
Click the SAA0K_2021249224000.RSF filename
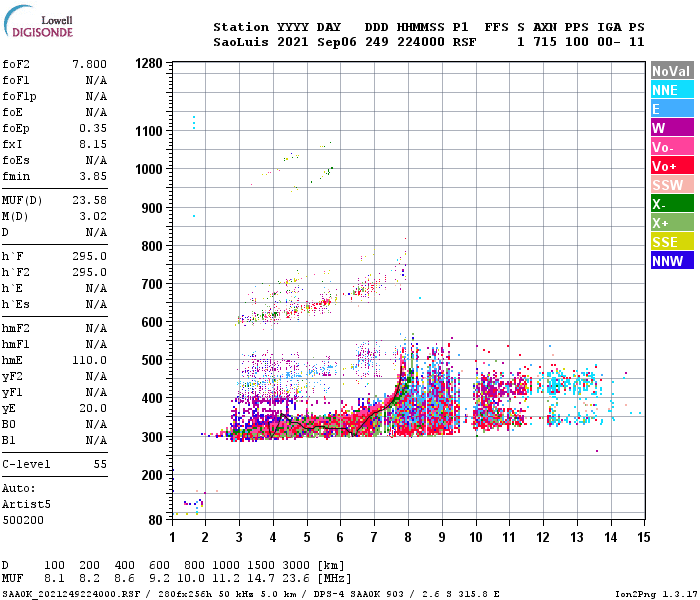(x=71, y=594)
